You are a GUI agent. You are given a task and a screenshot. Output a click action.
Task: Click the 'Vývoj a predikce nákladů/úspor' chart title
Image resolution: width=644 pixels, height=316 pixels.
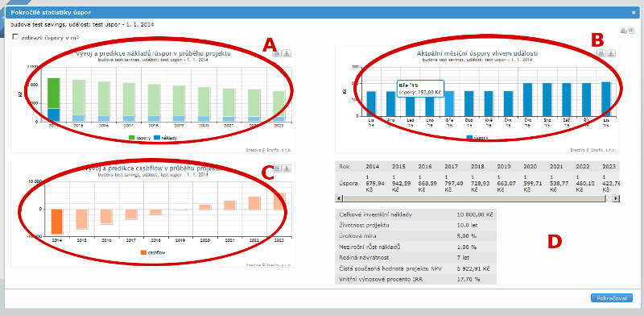coord(153,53)
